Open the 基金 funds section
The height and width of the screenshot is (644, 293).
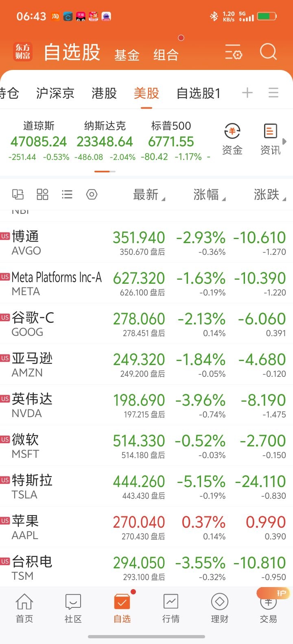127,55
